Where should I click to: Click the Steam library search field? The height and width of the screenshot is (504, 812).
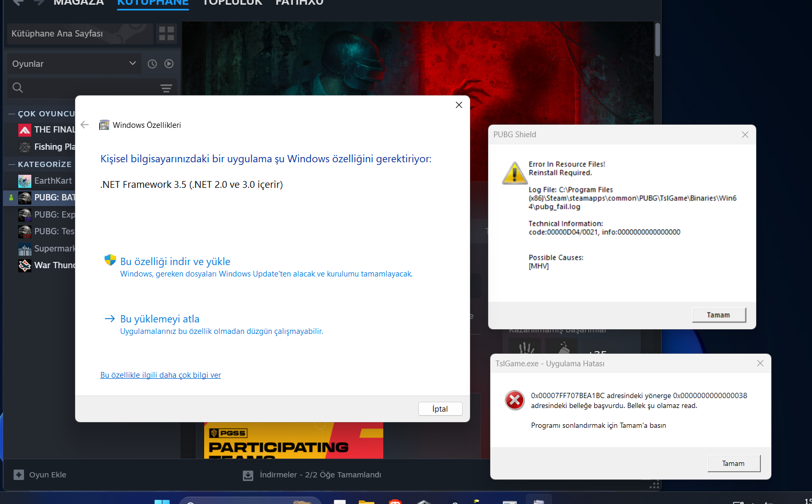[x=92, y=88]
